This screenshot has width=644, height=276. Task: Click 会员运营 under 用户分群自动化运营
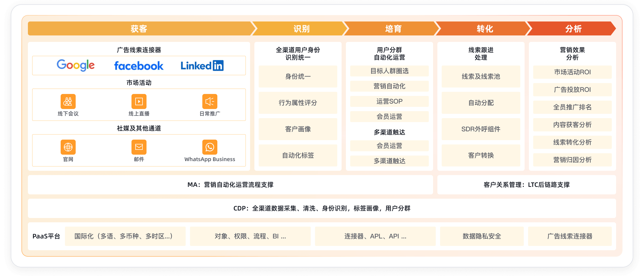tap(389, 117)
